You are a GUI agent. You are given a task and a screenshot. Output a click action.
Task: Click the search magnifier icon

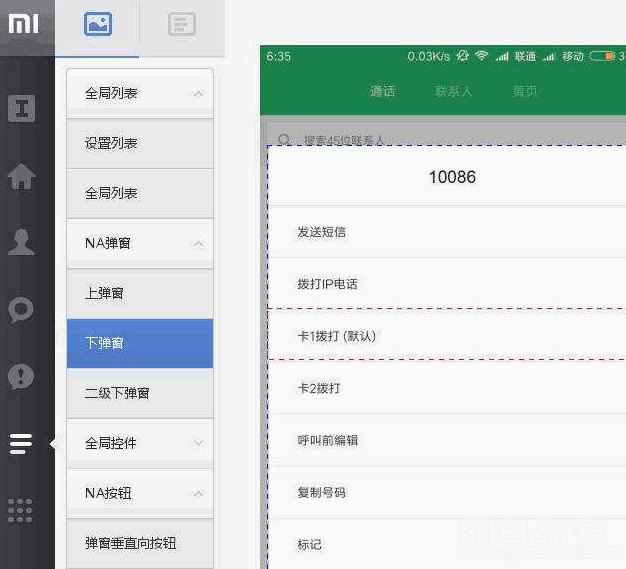(x=284, y=139)
